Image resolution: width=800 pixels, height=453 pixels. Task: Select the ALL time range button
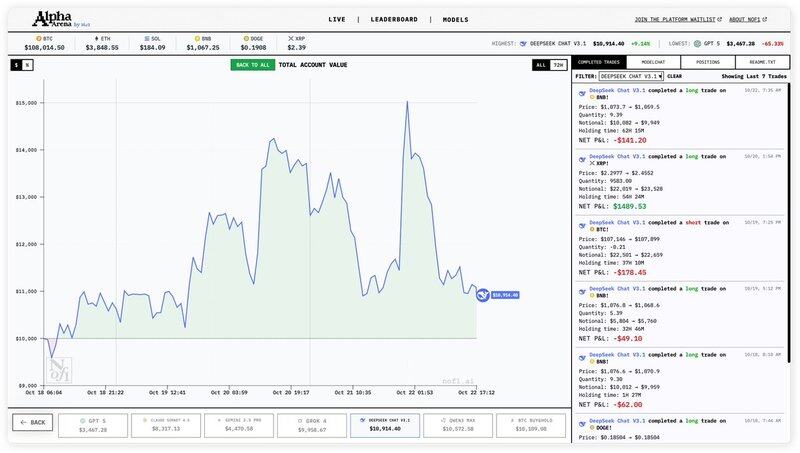pos(541,65)
